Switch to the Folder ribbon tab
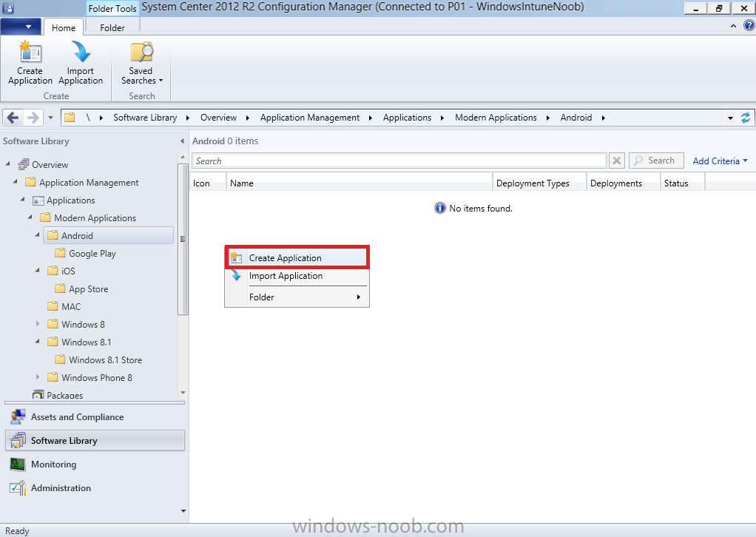Screen dimensions: 756x537 112,27
